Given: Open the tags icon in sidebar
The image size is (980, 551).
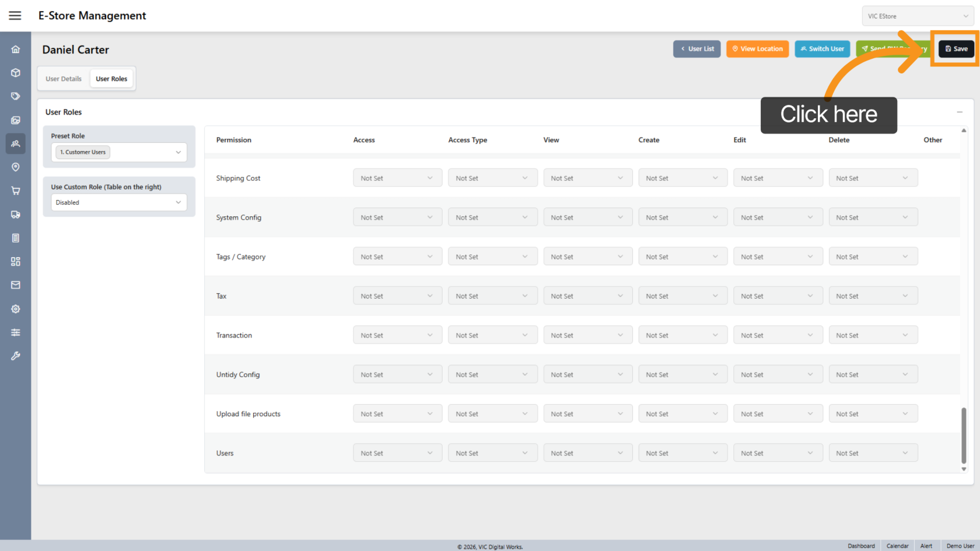Looking at the screenshot, I should point(16,96).
